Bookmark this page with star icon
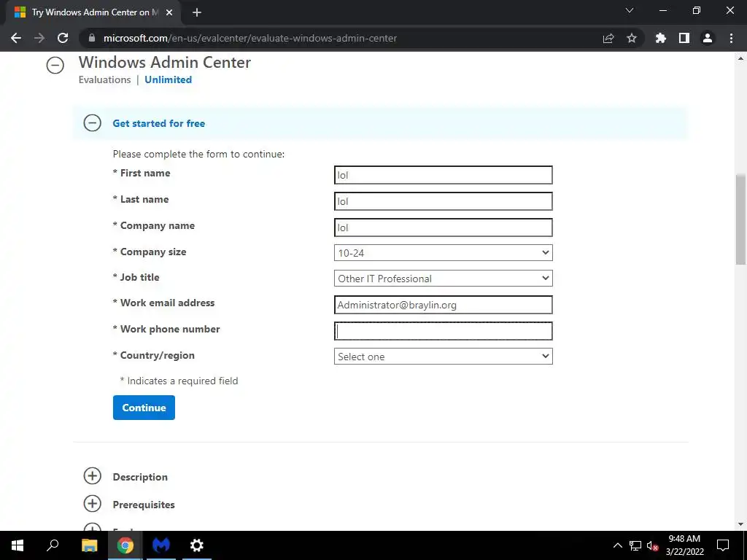Viewport: 747px width, 560px height. click(x=632, y=38)
